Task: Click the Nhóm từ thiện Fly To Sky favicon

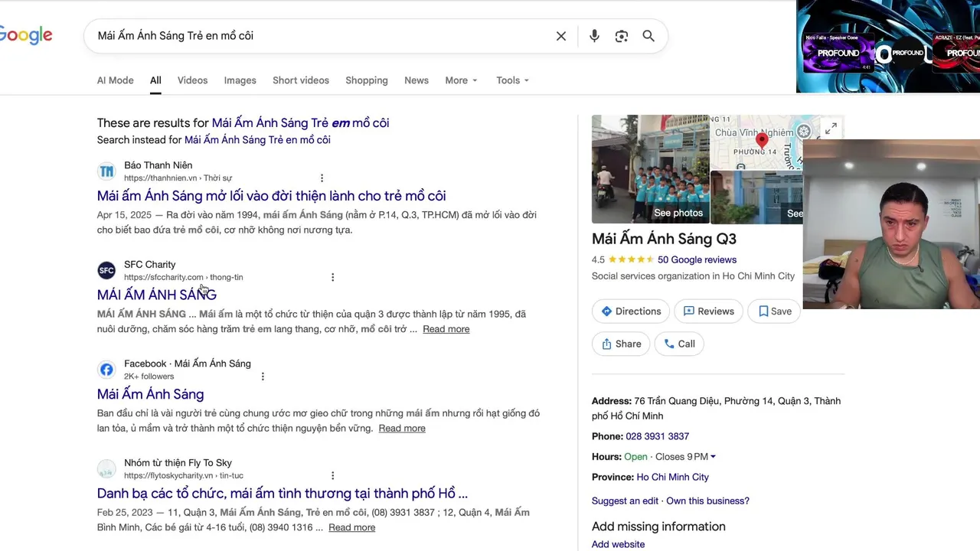Action: [106, 469]
